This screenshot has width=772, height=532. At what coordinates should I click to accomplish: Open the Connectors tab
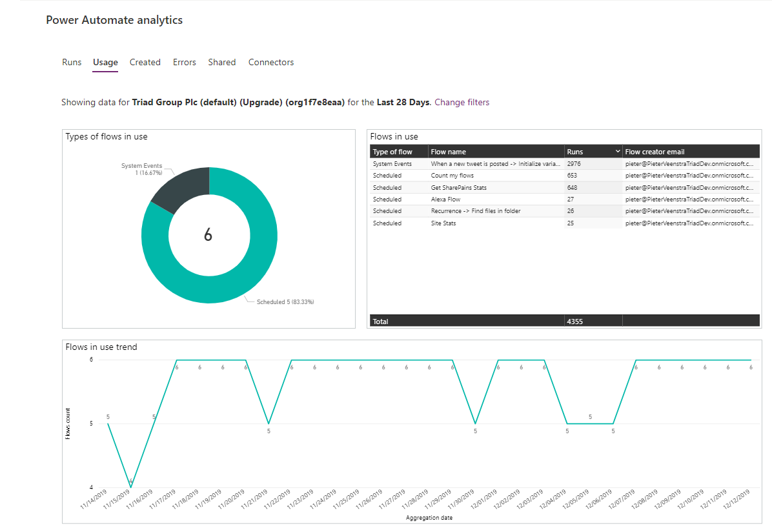[x=271, y=62]
